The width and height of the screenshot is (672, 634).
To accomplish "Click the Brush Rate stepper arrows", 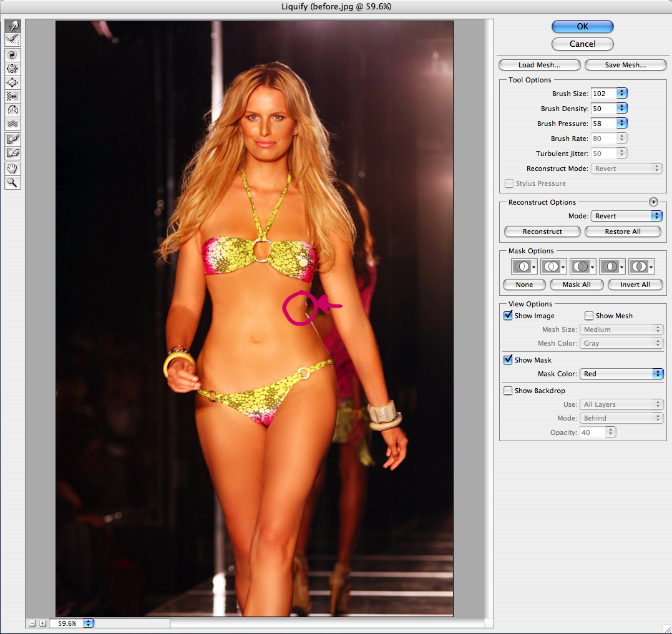I will [x=622, y=138].
